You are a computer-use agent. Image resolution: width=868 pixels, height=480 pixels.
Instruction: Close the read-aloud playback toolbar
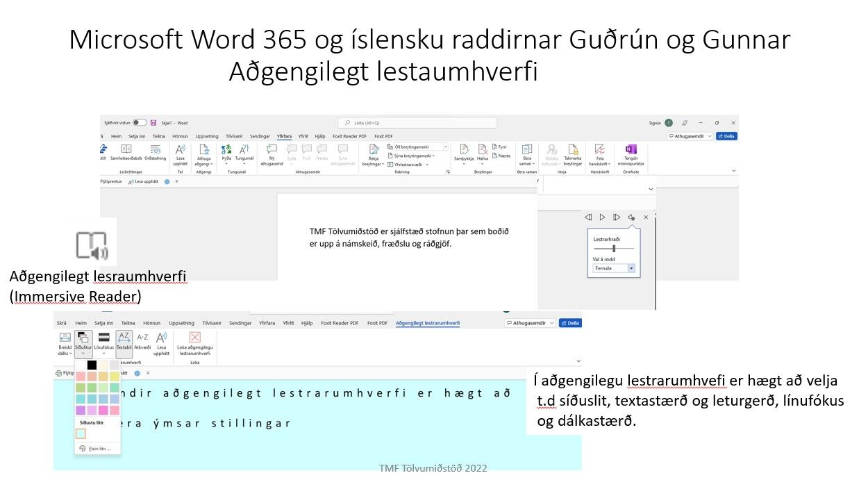(x=646, y=217)
